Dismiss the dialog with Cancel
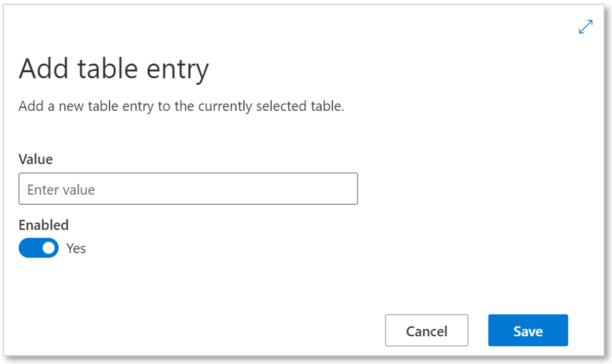Viewport: 612px width, 364px height. tap(426, 331)
